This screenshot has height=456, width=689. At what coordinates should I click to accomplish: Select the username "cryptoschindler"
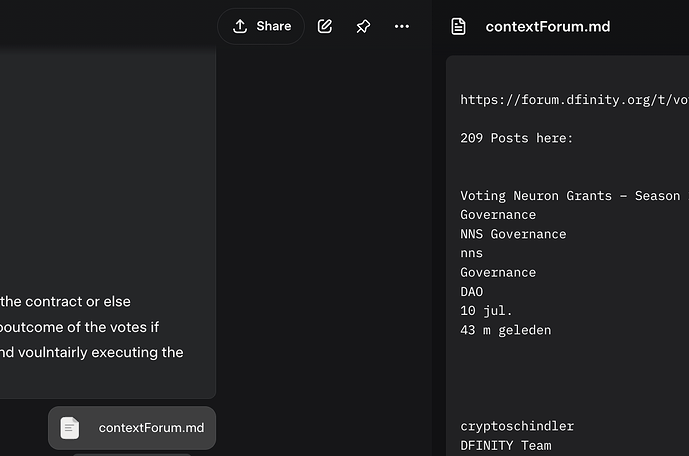click(x=517, y=426)
